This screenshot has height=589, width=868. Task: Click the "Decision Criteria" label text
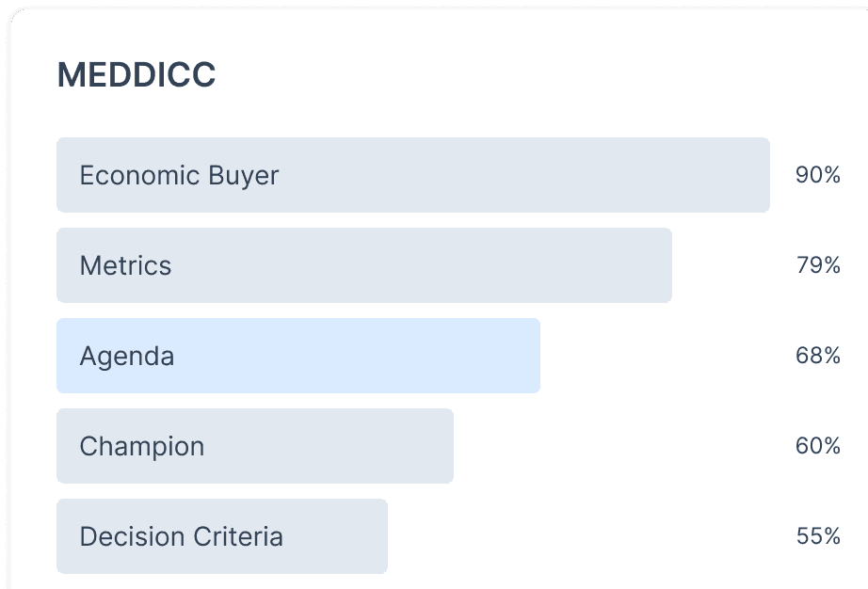(181, 537)
